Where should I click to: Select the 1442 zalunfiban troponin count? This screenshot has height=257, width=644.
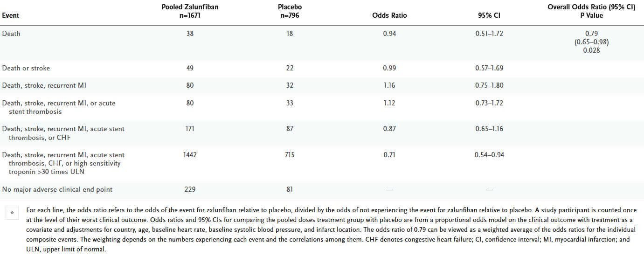point(189,155)
